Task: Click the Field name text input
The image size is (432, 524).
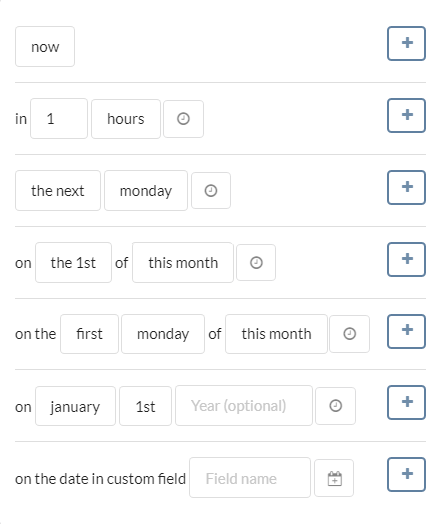Action: pos(250,478)
